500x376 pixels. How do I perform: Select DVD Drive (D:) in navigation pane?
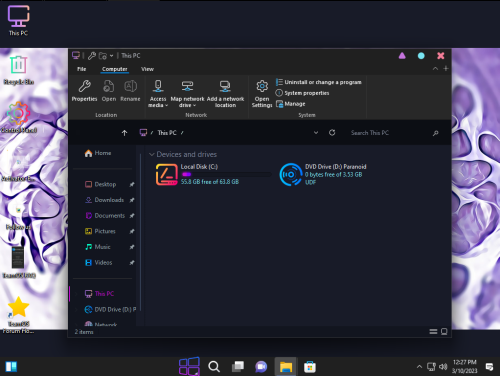click(110, 310)
